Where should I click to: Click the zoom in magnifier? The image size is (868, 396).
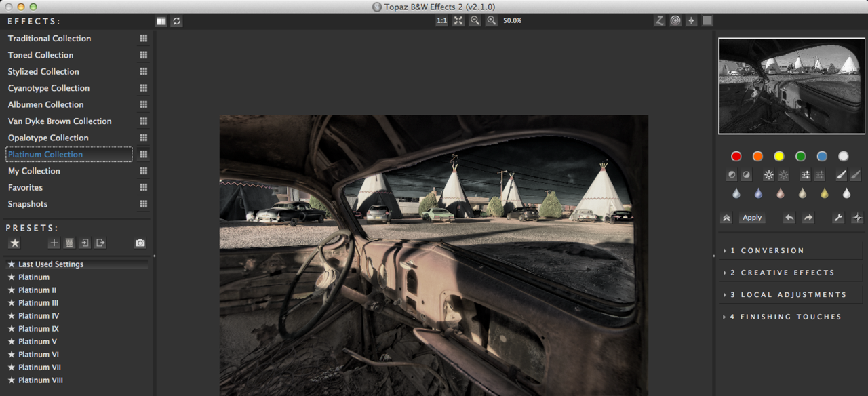[491, 21]
